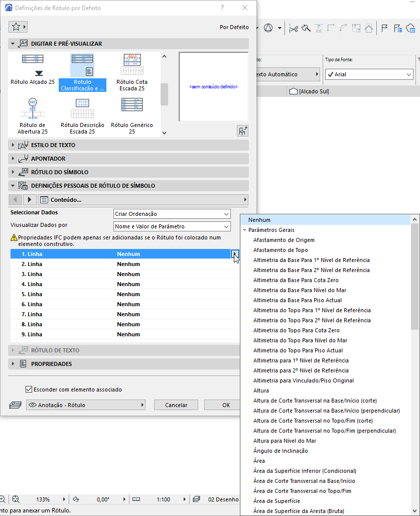Choose Altura parameter
Screen dimensions: 420x516
(x=261, y=391)
